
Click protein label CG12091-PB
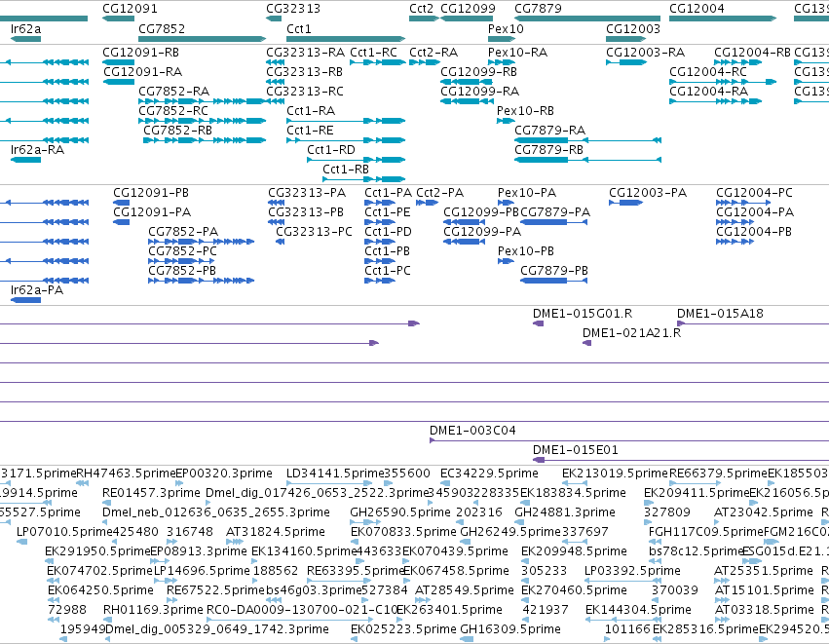pos(151,193)
